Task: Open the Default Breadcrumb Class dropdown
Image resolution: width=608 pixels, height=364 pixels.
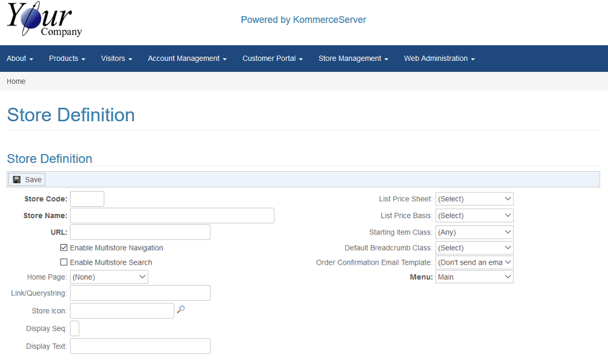Action: [474, 248]
